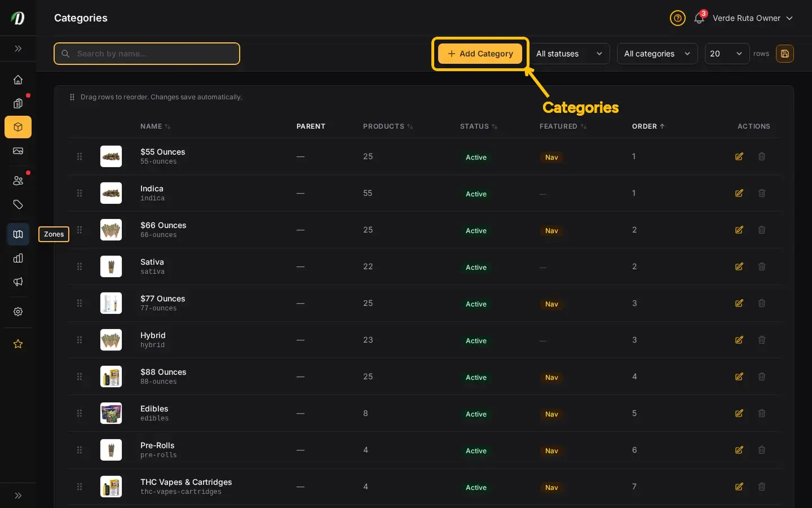Edit the THC Vapes & Cartridges category

click(739, 487)
